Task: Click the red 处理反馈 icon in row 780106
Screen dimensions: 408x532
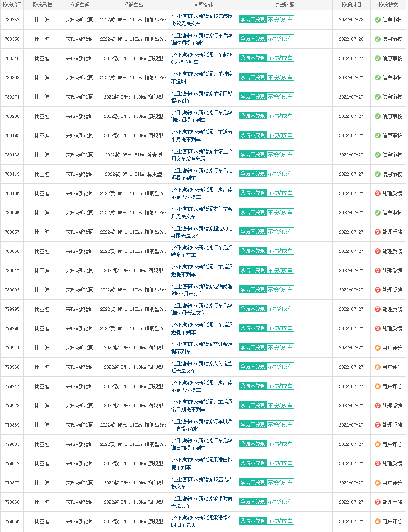Action: point(378,193)
